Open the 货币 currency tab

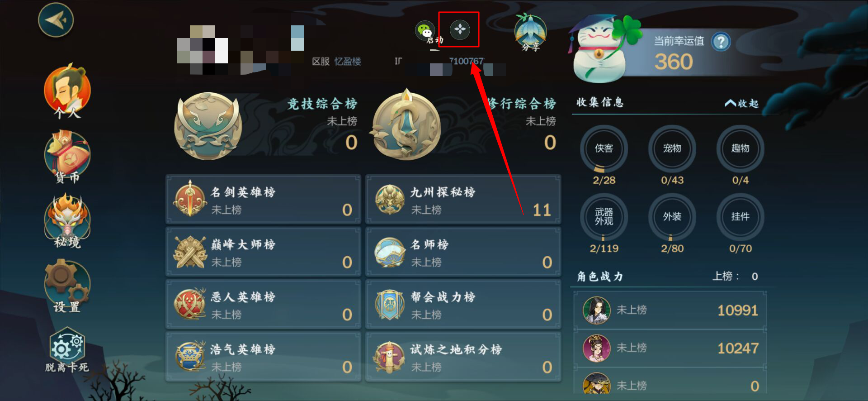pos(67,157)
